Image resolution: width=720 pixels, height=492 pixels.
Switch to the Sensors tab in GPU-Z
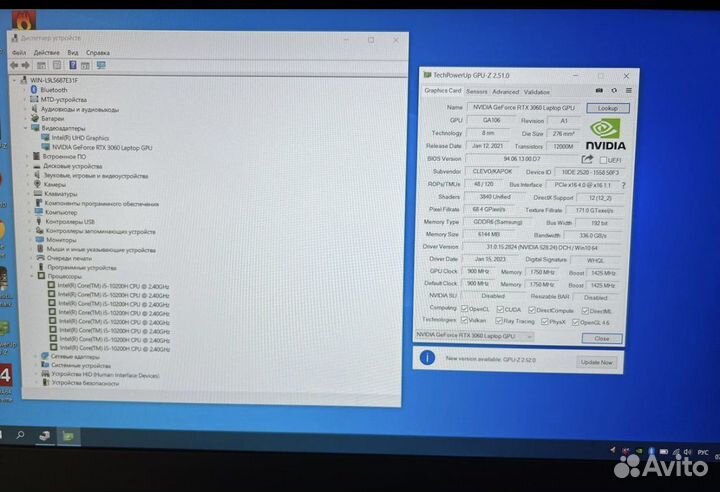click(477, 91)
